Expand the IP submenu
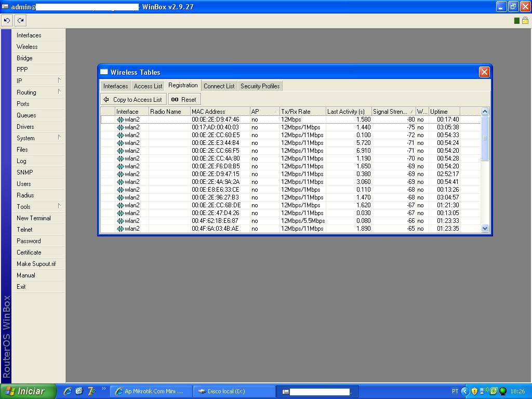The width and height of the screenshot is (532, 399). [x=59, y=81]
